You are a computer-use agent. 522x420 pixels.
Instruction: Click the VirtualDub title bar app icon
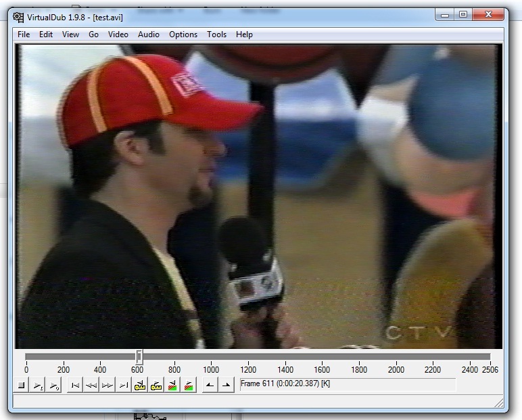pos(18,17)
